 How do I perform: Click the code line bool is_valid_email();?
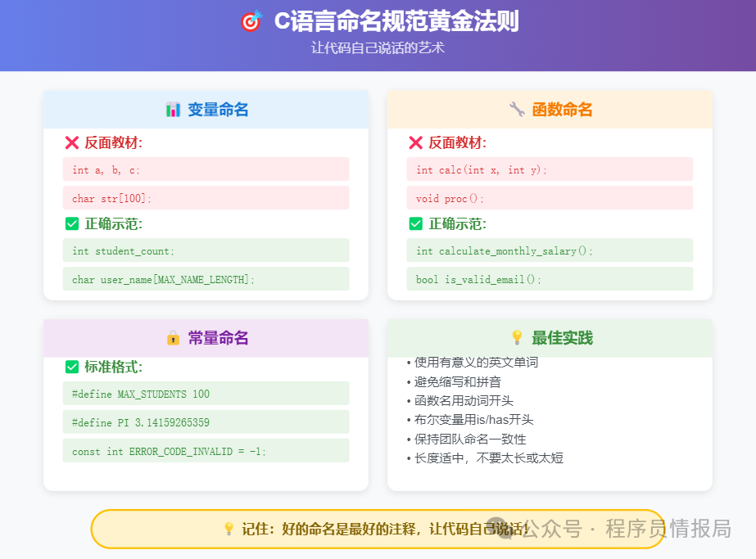[x=550, y=278]
